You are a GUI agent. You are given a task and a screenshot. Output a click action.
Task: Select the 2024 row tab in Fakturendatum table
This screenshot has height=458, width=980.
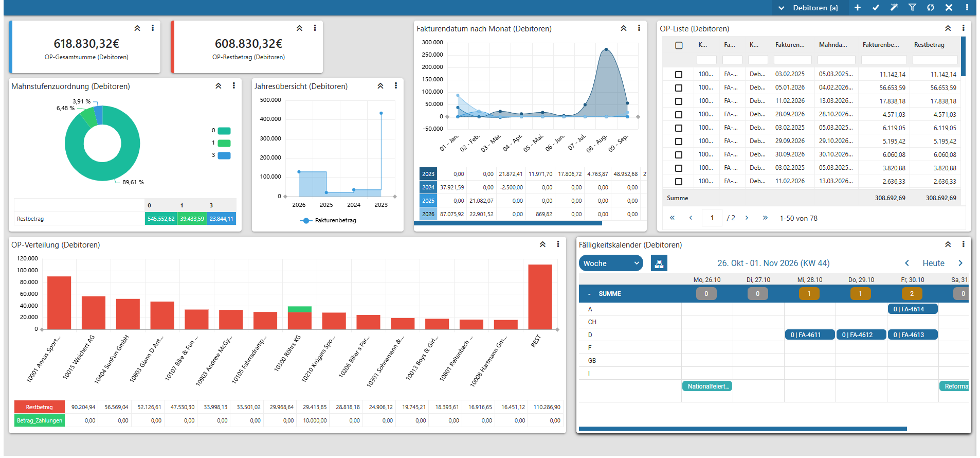pyautogui.click(x=428, y=187)
